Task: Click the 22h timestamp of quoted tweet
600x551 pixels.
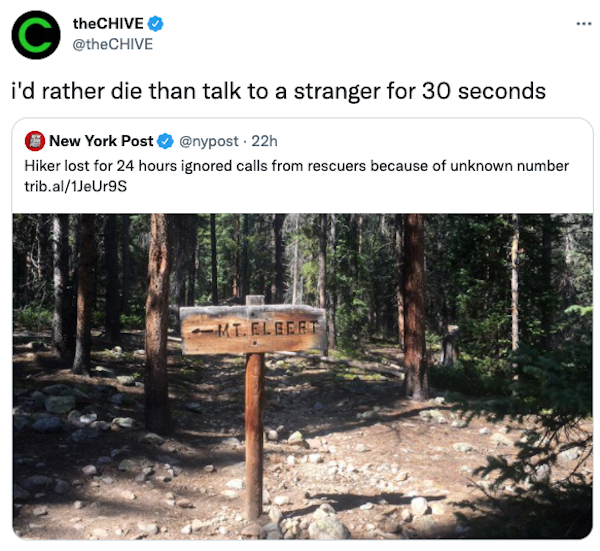Action: click(x=264, y=141)
